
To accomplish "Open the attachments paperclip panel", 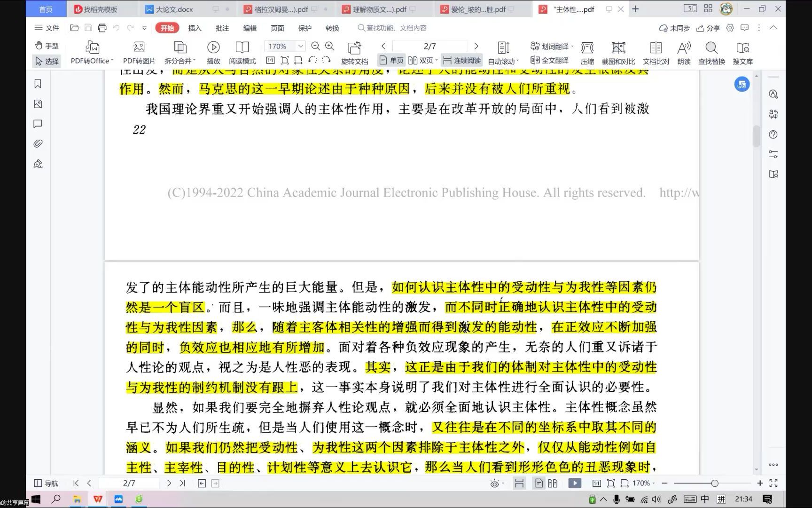I will (38, 143).
